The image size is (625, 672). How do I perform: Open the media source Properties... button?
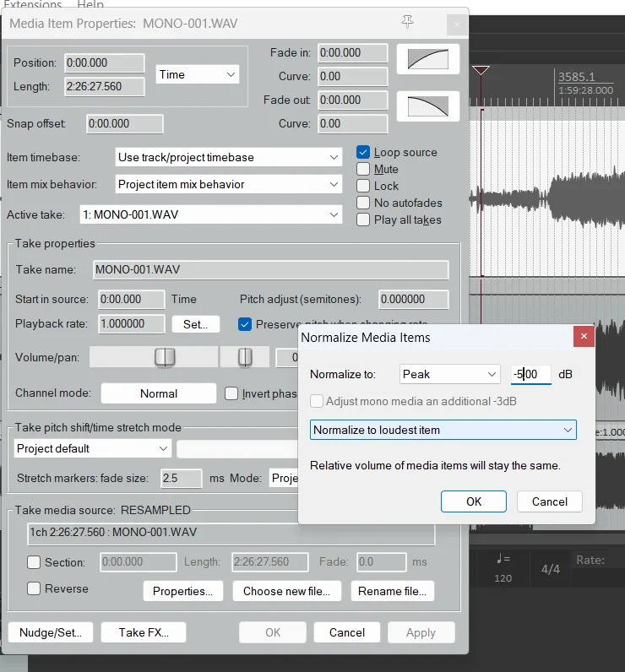point(183,591)
